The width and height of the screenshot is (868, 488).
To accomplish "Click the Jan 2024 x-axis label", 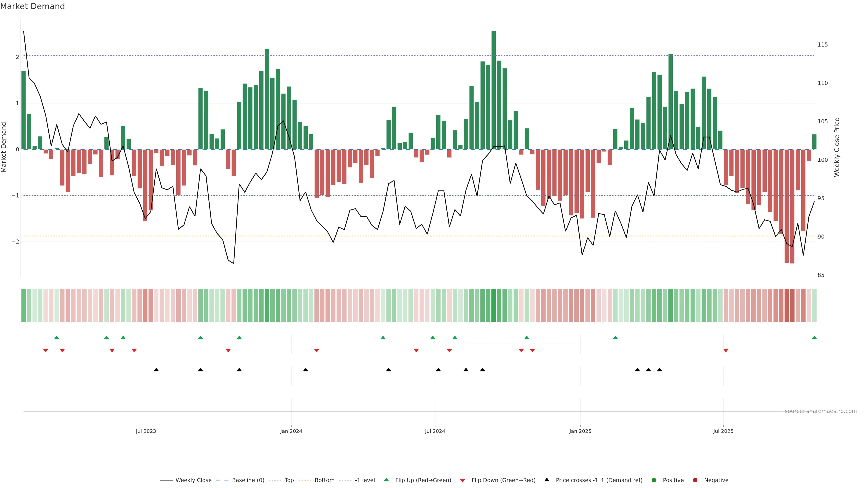I will click(291, 431).
